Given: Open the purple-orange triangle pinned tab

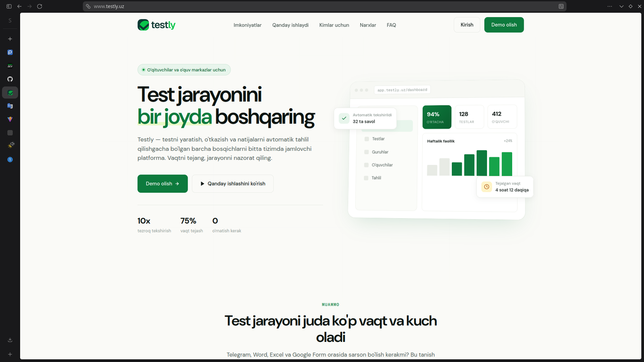Looking at the screenshot, I should (10, 119).
